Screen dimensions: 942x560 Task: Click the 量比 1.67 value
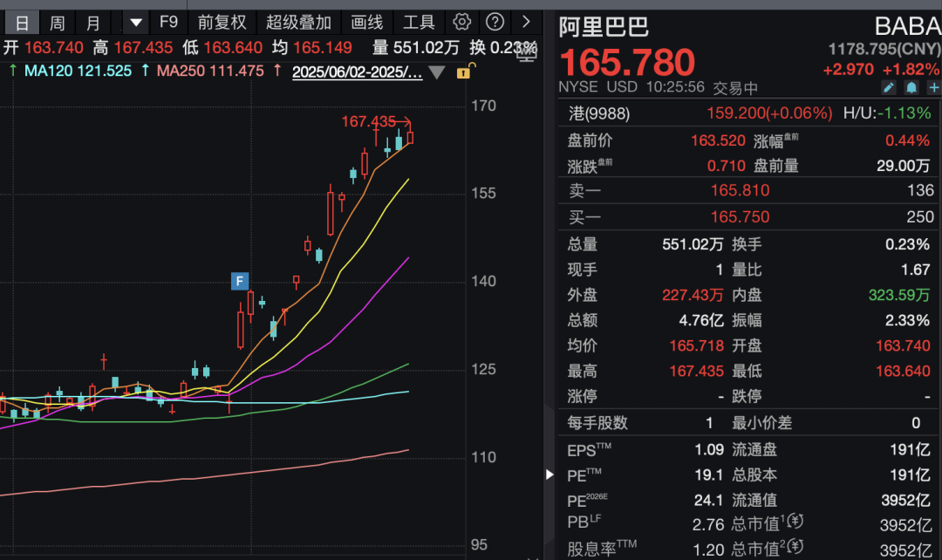(x=915, y=270)
